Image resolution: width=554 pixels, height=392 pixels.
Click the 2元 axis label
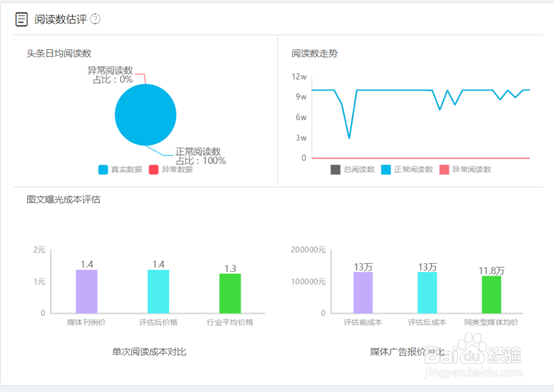point(39,250)
